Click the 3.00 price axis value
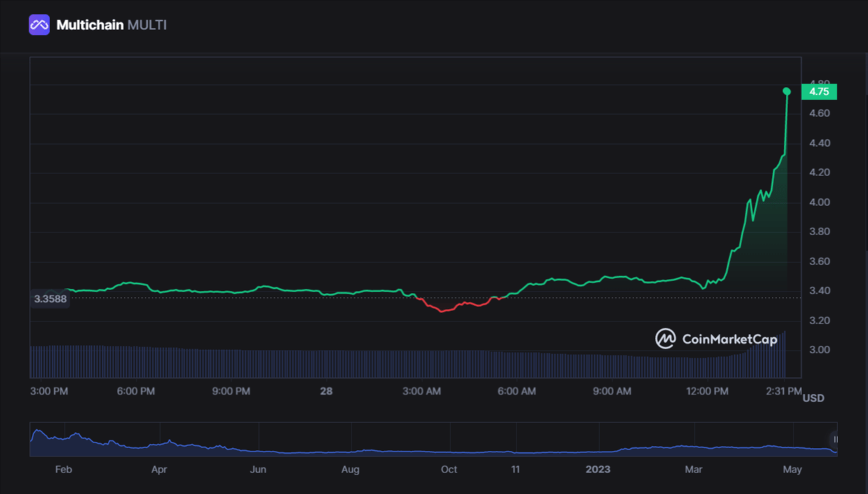Screen dimensions: 868x494 [820, 350]
